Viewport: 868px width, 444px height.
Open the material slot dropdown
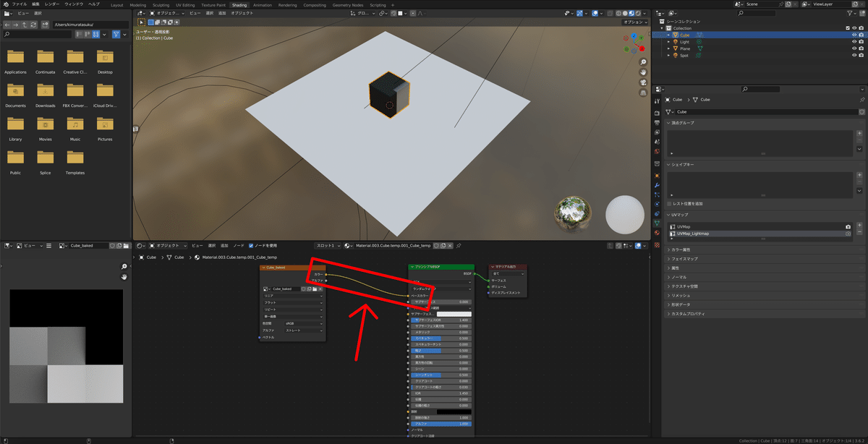(x=327, y=246)
